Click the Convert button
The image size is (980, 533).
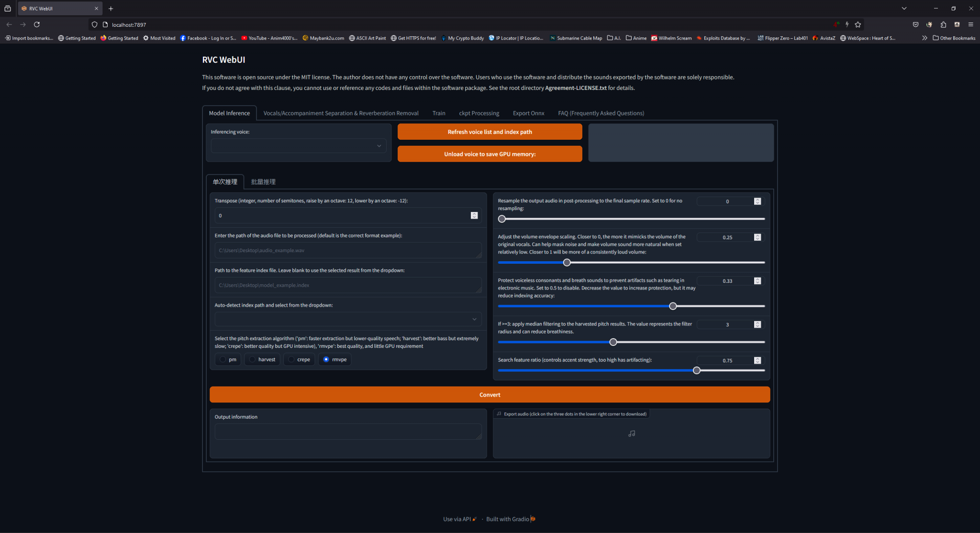pos(490,394)
